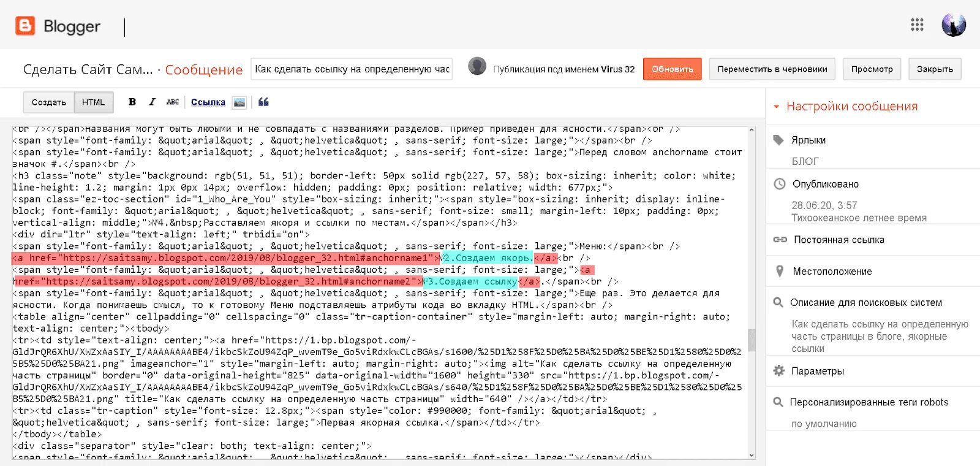Apply bold formatting
The width and height of the screenshot is (980, 466).
coord(132,102)
